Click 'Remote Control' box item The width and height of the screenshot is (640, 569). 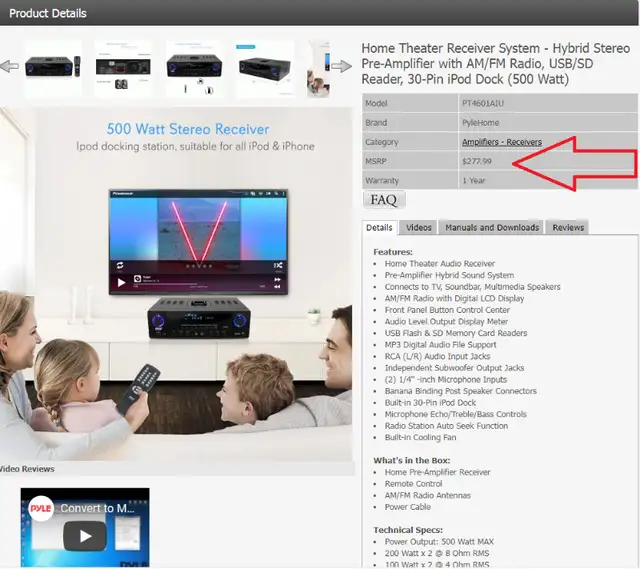tap(413, 484)
